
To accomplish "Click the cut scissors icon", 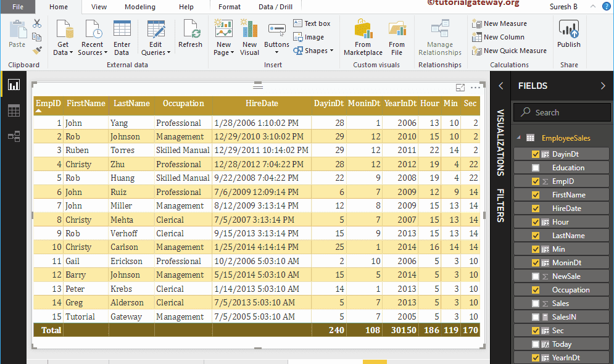I will point(37,23).
